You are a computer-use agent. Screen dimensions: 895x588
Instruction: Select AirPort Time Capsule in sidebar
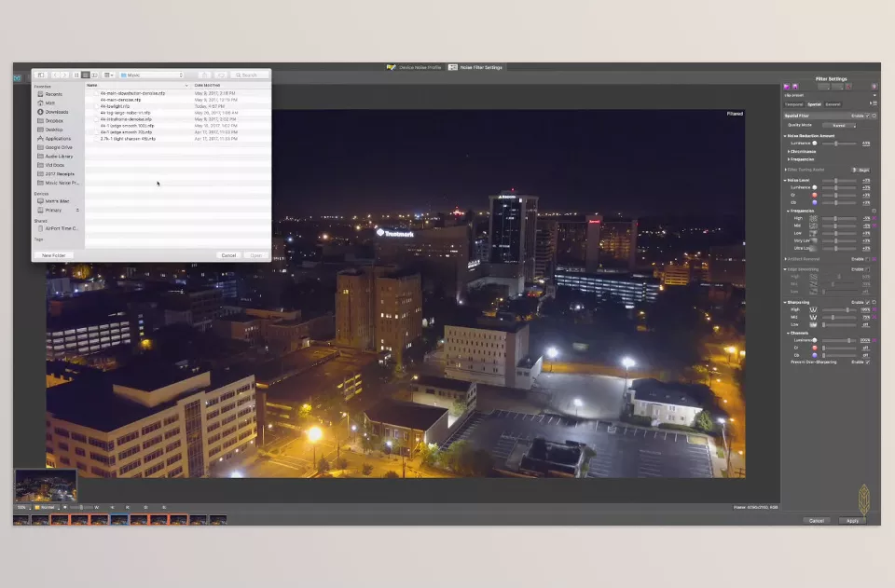click(61, 228)
